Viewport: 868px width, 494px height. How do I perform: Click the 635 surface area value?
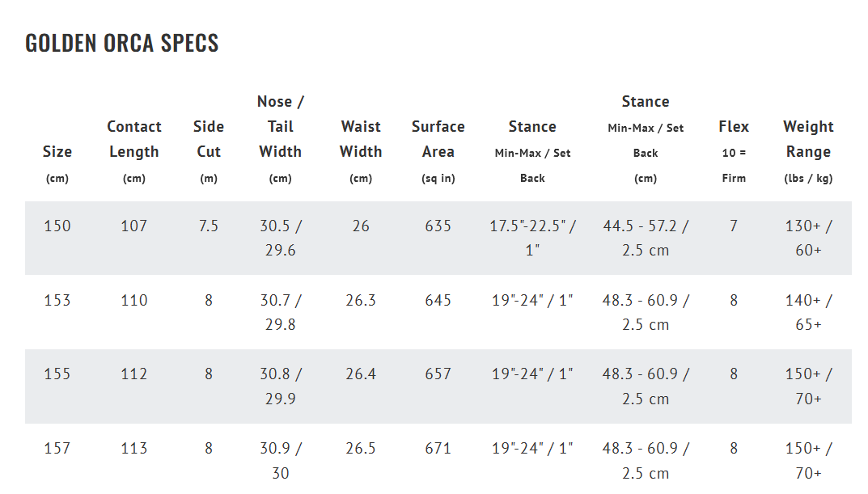438,226
